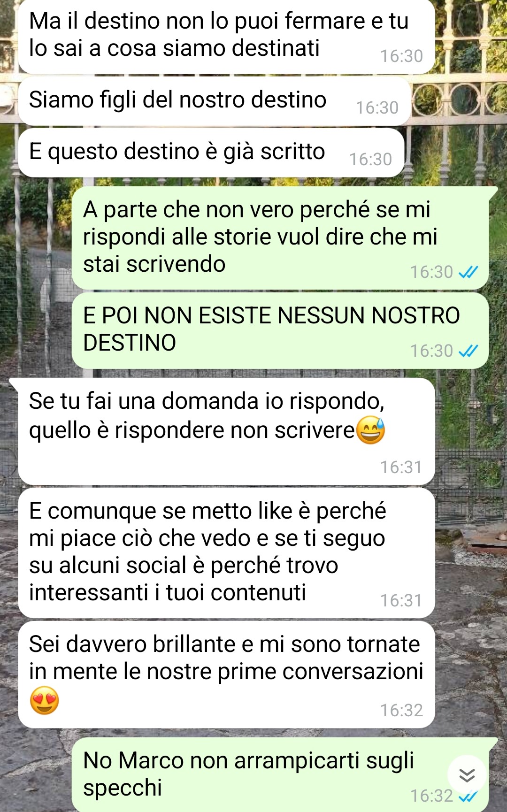This screenshot has width=507, height=812.
Task: Select message 'E comunque se metto like'
Action: [x=226, y=553]
